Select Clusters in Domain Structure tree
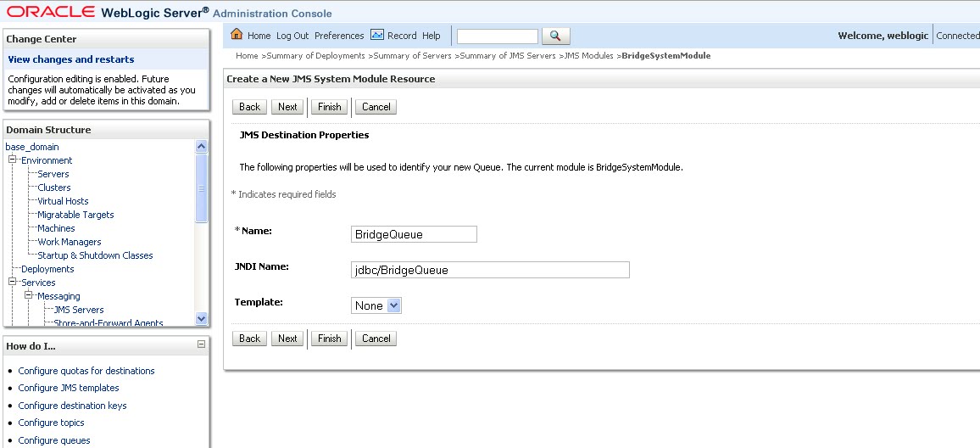This screenshot has height=448, width=980. [x=53, y=188]
